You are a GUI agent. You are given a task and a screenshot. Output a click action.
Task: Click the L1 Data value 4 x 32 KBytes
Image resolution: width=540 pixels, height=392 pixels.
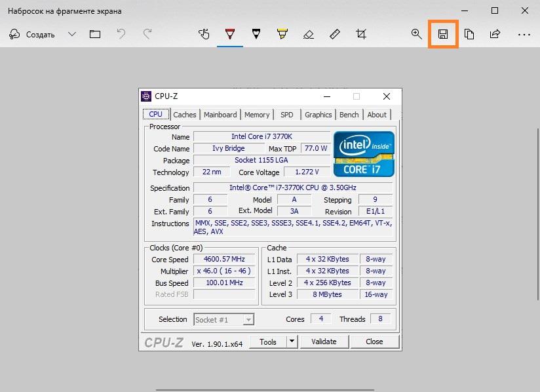(327, 259)
